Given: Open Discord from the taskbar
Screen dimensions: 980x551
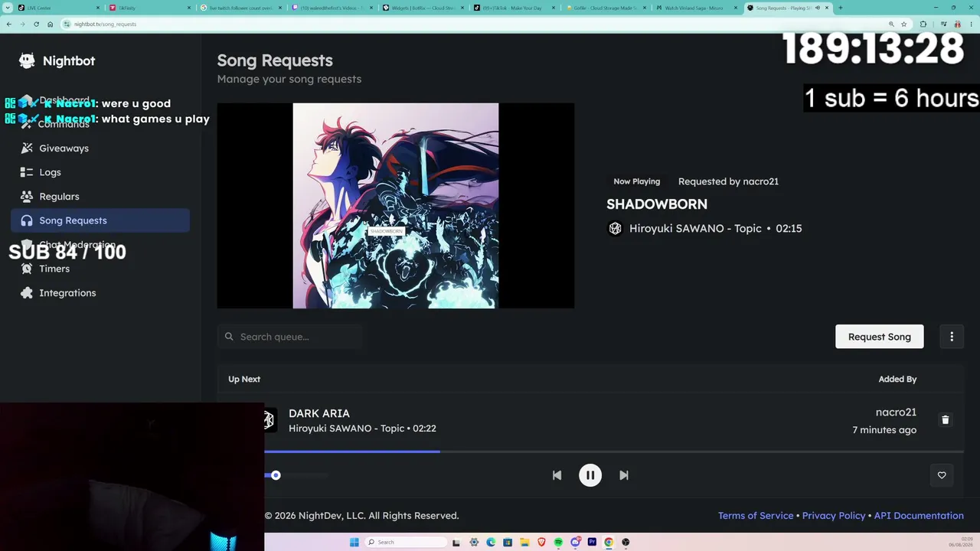Looking at the screenshot, I should (x=575, y=543).
